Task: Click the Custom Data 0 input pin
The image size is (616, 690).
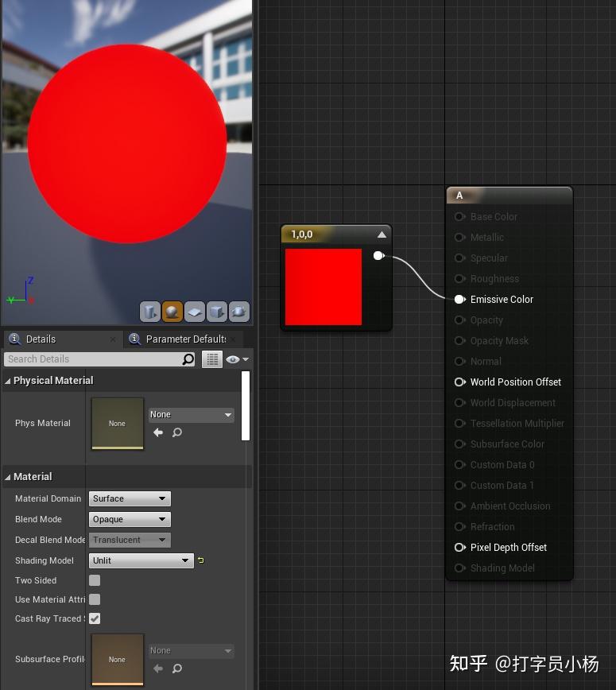Action: 459,465
